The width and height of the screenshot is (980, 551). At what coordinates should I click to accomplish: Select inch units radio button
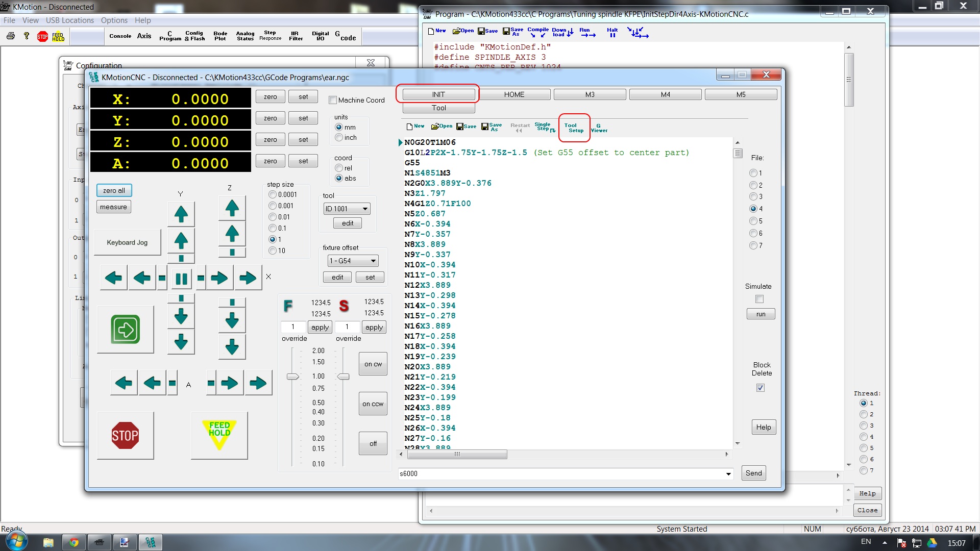pyautogui.click(x=339, y=138)
